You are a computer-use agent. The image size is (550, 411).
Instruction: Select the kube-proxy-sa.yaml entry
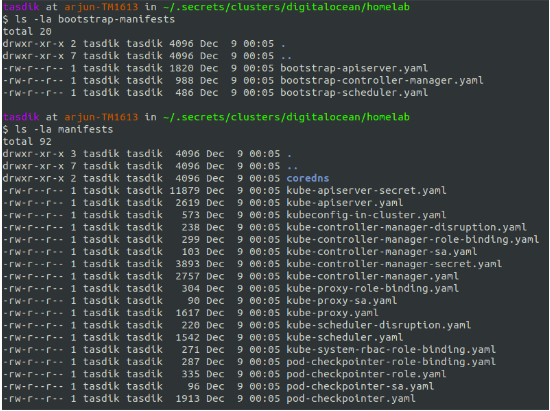(x=342, y=301)
